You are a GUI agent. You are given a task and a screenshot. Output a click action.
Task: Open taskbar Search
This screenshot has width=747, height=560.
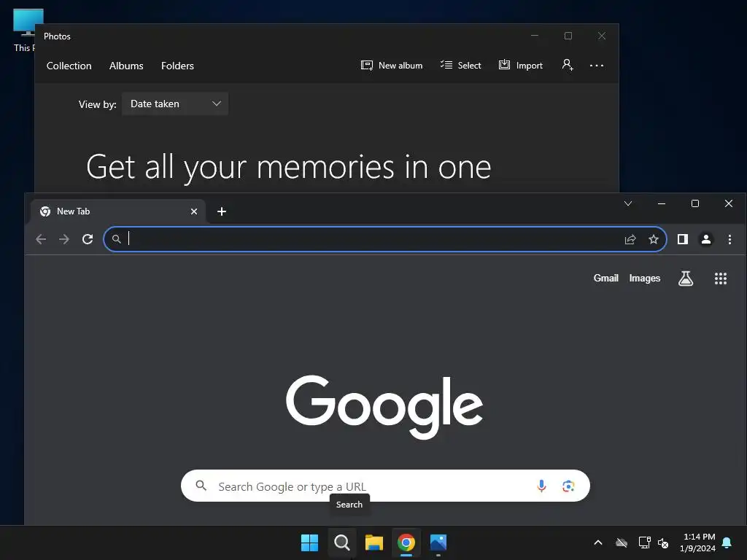341,542
